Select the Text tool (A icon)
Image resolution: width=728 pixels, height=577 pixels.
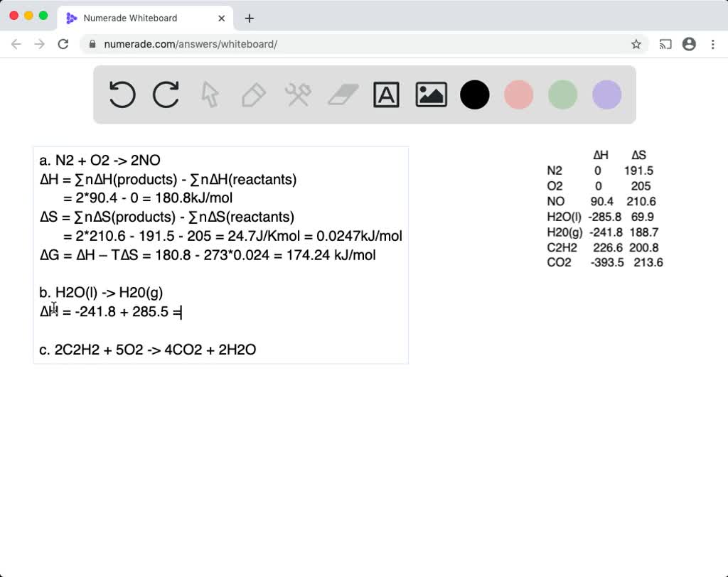(x=387, y=94)
